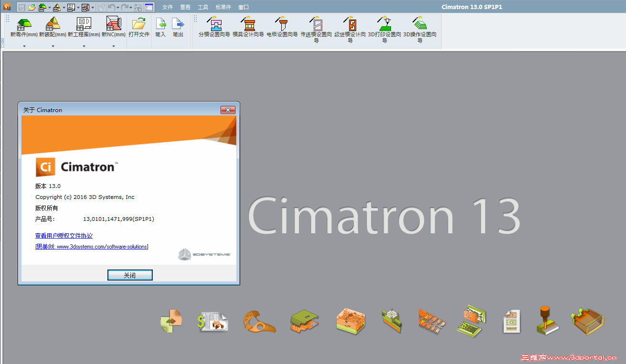Screen dimensions: 626x364
Task: Click the green electrode block icon at bottom
Action: pyautogui.click(x=392, y=321)
